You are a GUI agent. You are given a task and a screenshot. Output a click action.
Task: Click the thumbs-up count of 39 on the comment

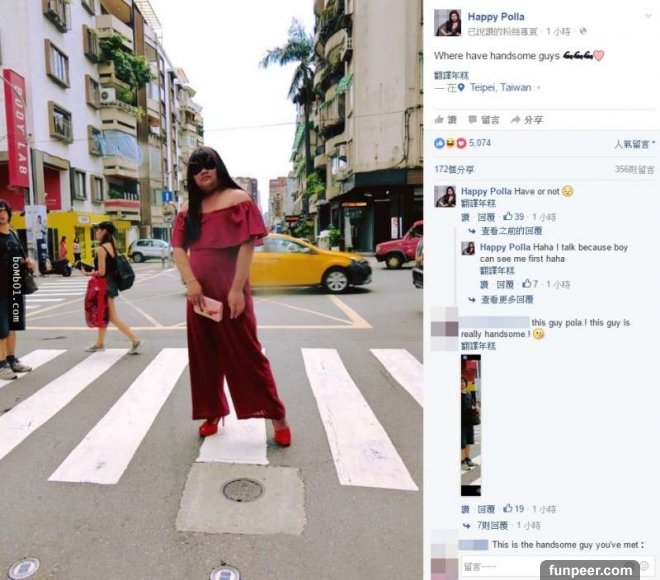coord(514,217)
